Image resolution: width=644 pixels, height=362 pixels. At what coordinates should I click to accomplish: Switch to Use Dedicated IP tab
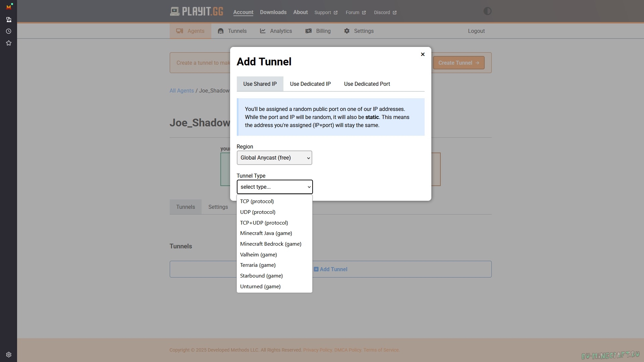click(x=310, y=84)
